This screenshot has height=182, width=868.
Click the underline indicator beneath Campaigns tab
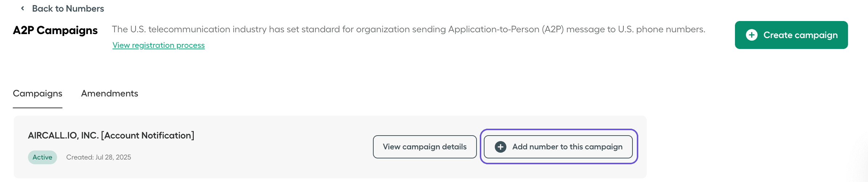pyautogui.click(x=37, y=107)
